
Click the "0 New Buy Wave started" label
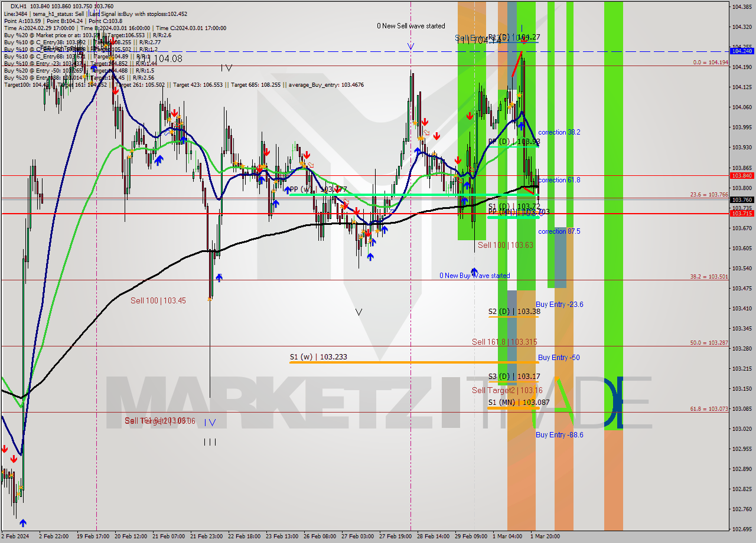pos(474,276)
